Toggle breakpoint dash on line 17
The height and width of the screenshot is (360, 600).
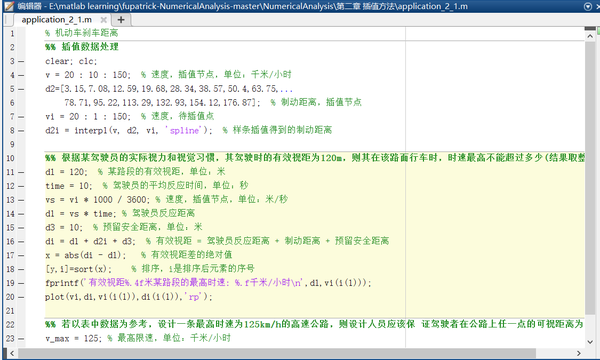tap(21, 255)
